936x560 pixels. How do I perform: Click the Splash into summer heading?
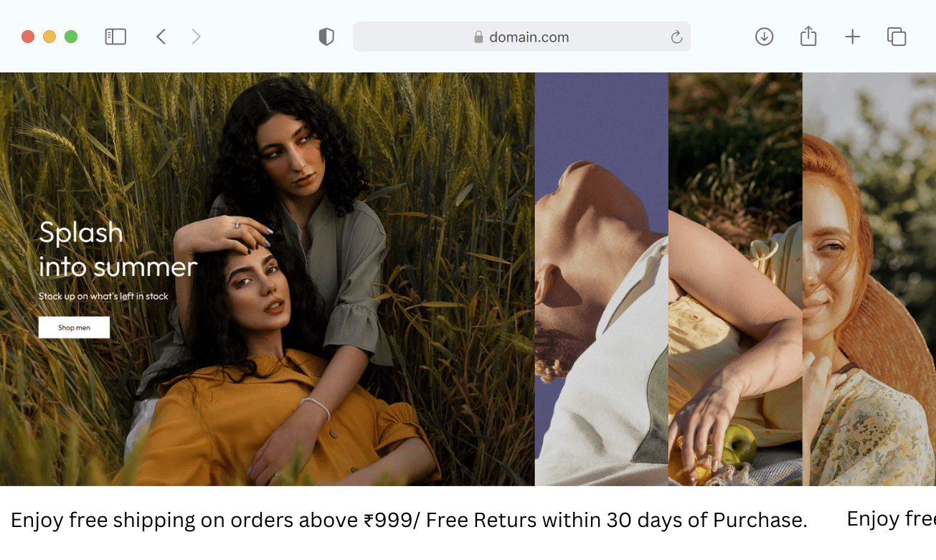(x=118, y=250)
